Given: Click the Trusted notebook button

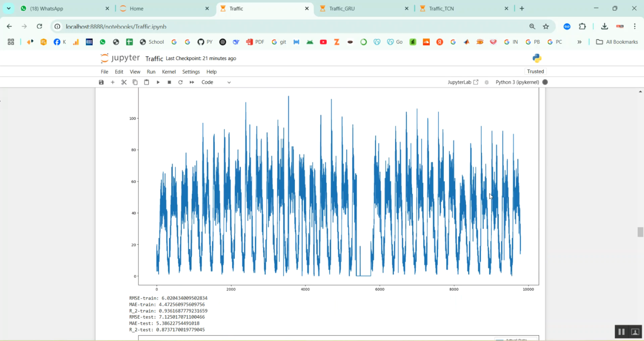Looking at the screenshot, I should click(x=535, y=71).
